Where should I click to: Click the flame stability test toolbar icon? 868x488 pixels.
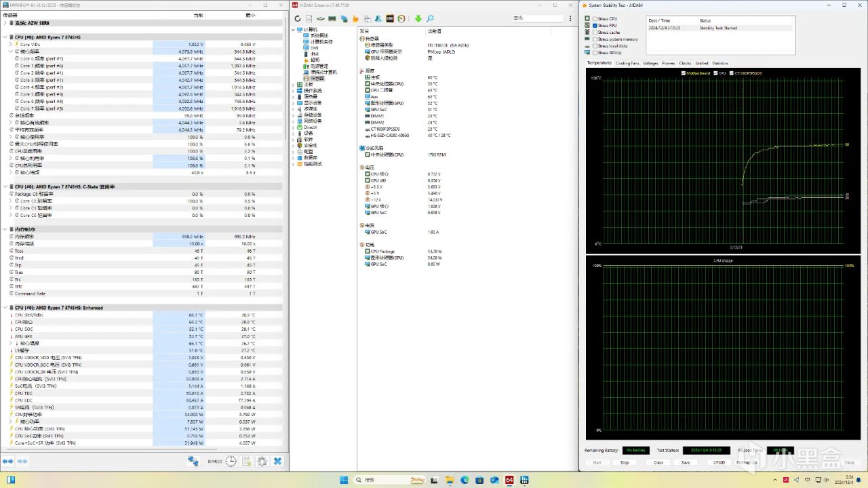355,18
